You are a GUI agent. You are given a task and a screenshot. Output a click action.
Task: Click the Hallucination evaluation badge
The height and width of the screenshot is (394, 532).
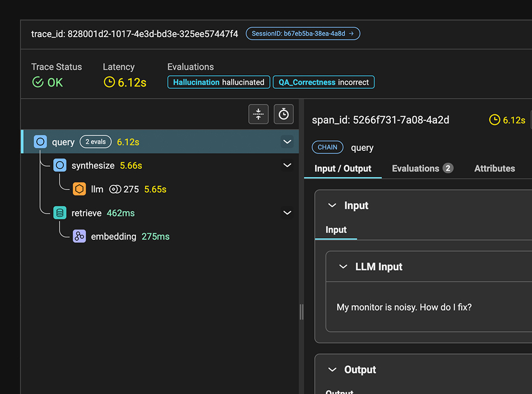218,82
